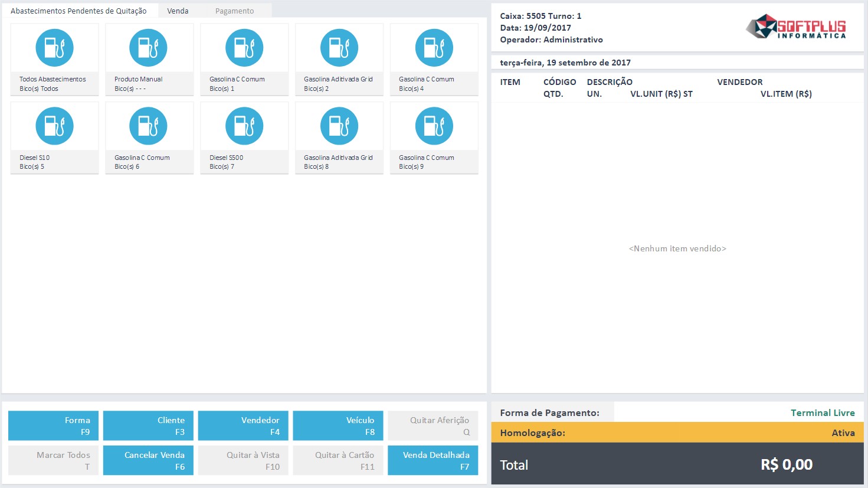Click the 'QTD.' column header
The width and height of the screenshot is (868, 488).
(553, 94)
